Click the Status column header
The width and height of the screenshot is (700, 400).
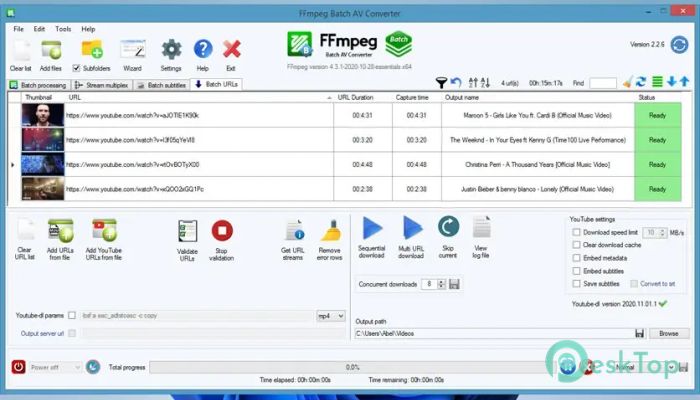(x=658, y=97)
